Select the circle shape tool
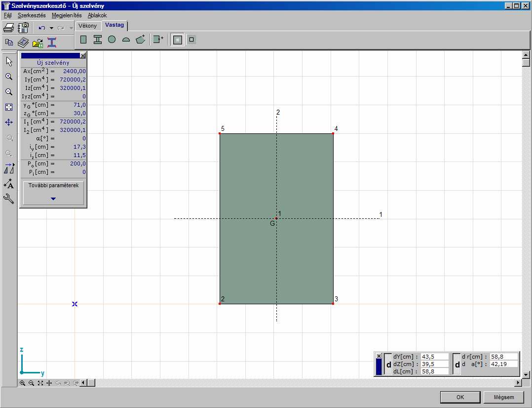Screen dimensions: 532x408 pyautogui.click(x=112, y=40)
